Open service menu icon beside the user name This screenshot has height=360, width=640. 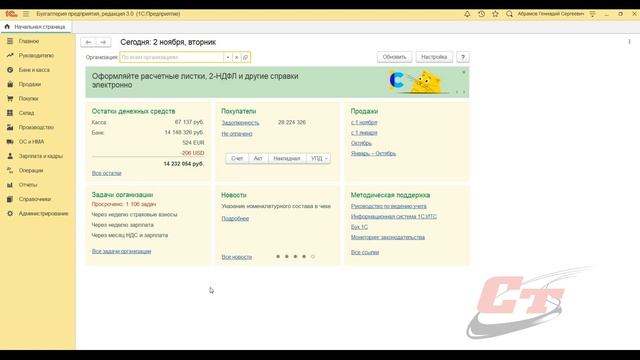point(592,14)
